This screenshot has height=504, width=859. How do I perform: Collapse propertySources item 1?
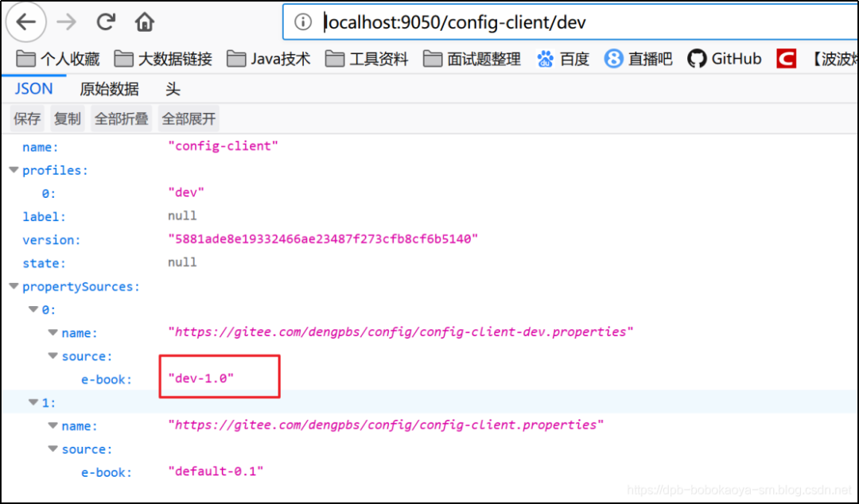(x=33, y=403)
